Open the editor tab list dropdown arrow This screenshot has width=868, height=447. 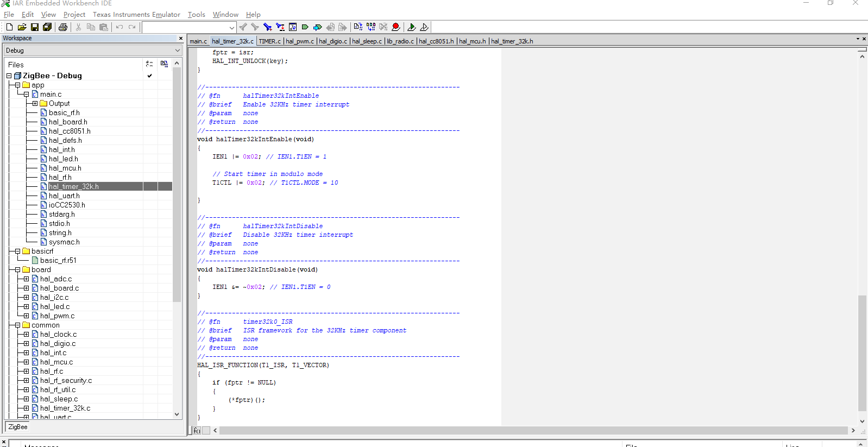858,39
